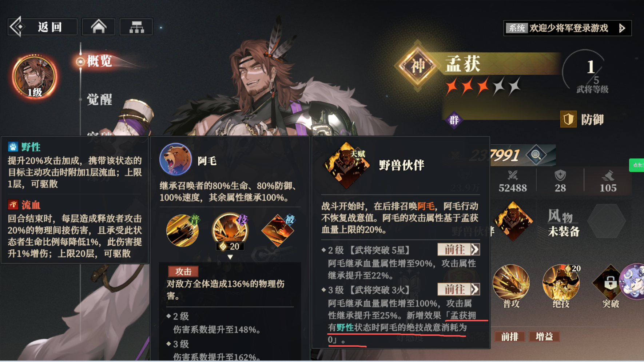Click the 返回 back button
Image resolution: width=644 pixels, height=362 pixels.
point(43,27)
